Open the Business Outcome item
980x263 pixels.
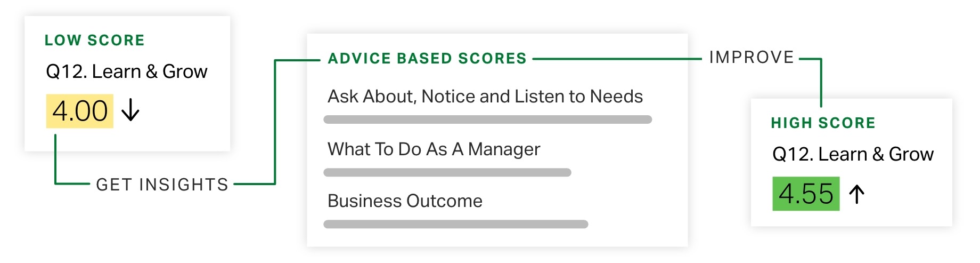[405, 201]
